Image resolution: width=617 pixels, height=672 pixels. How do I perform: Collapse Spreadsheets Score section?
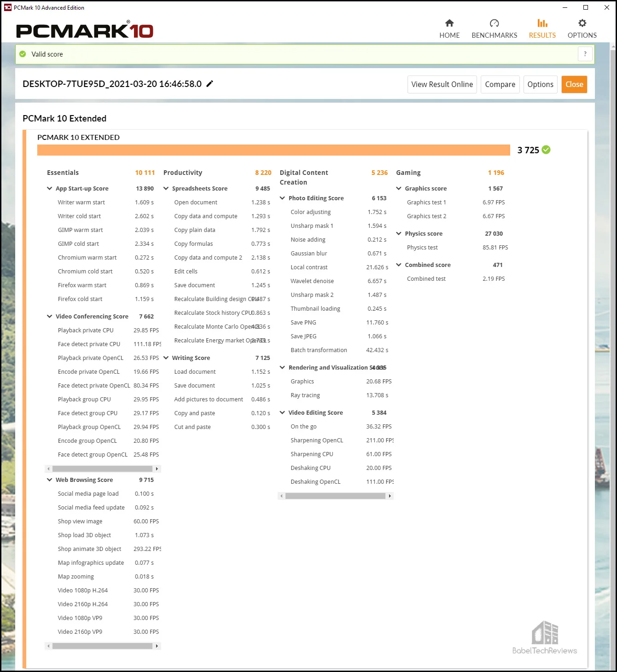pyautogui.click(x=166, y=188)
